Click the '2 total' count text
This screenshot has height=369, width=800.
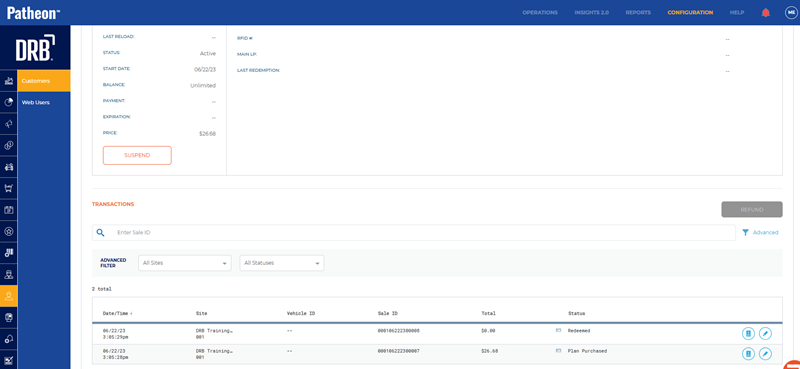102,289
